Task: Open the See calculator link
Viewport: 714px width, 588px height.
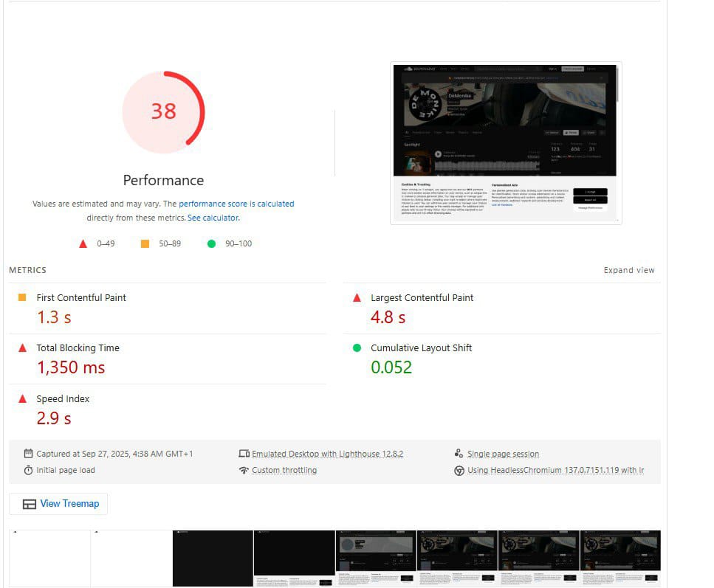Action: click(213, 218)
